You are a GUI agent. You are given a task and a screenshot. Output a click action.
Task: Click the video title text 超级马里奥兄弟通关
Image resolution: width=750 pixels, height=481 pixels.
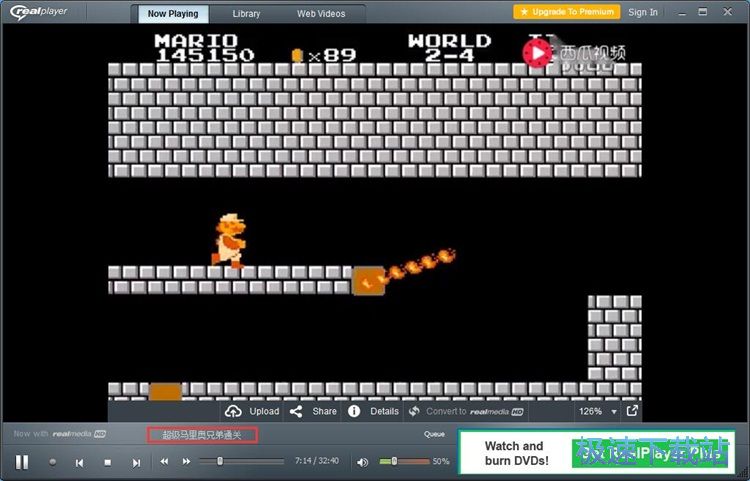(x=202, y=435)
